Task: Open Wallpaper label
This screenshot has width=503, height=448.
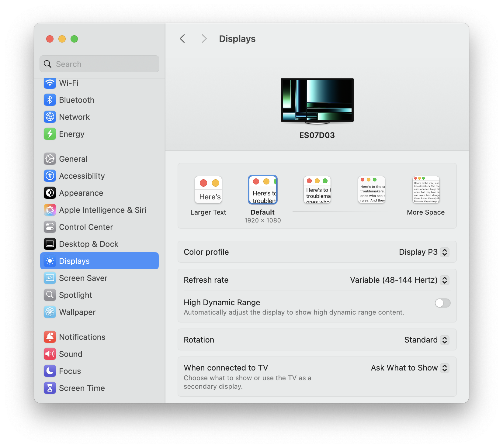Action: coord(77,312)
